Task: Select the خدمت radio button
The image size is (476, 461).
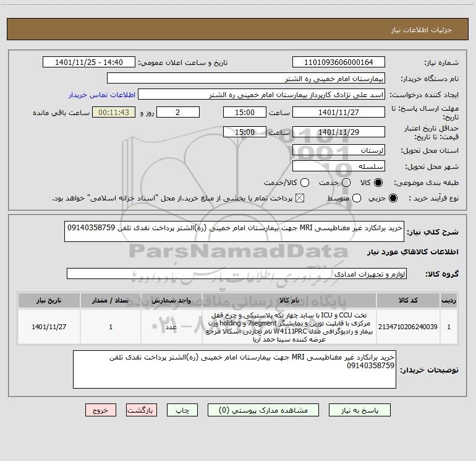Action: point(346,183)
